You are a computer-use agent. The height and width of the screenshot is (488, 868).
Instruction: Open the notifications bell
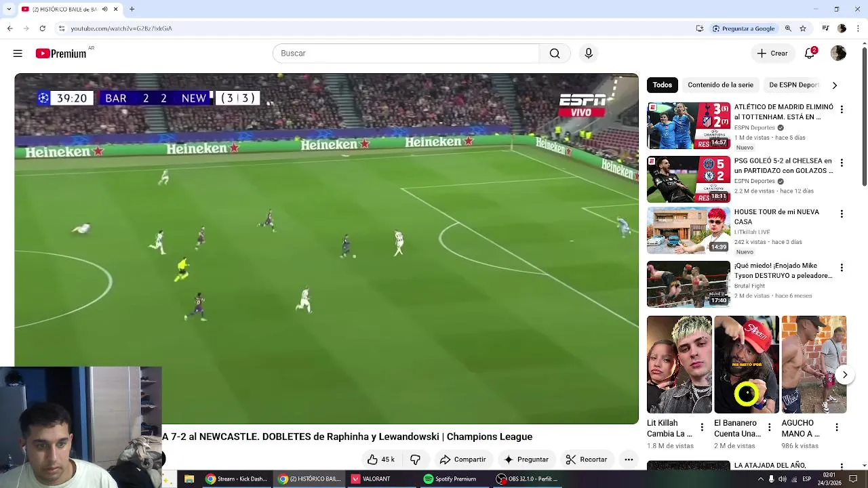(x=810, y=54)
